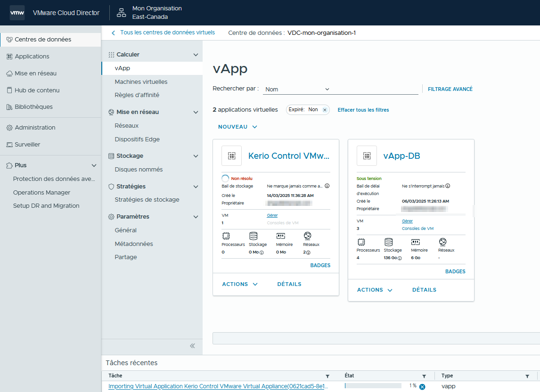Collapse the Plus group in sidebar
Image resolution: width=540 pixels, height=392 pixels.
coord(94,165)
